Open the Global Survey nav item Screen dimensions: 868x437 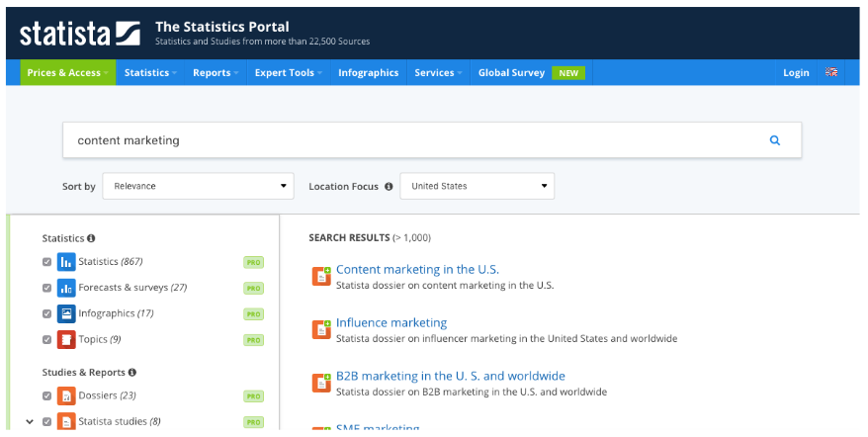tap(532, 72)
